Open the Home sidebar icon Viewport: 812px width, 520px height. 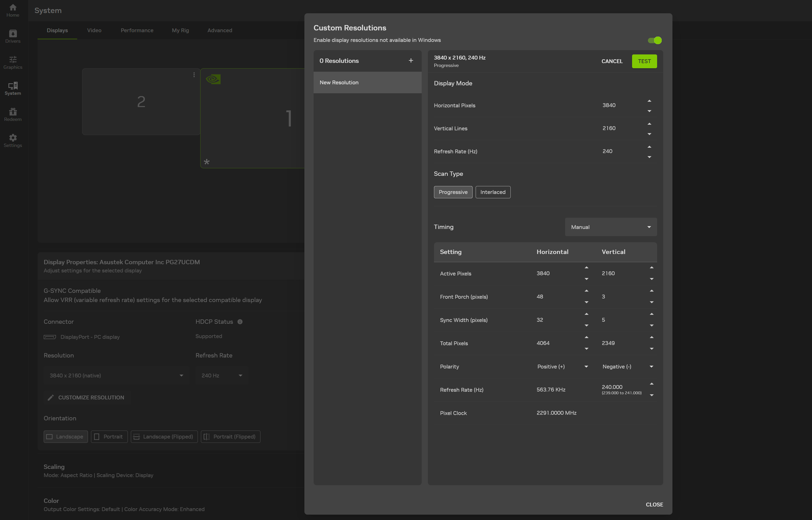tap(13, 10)
